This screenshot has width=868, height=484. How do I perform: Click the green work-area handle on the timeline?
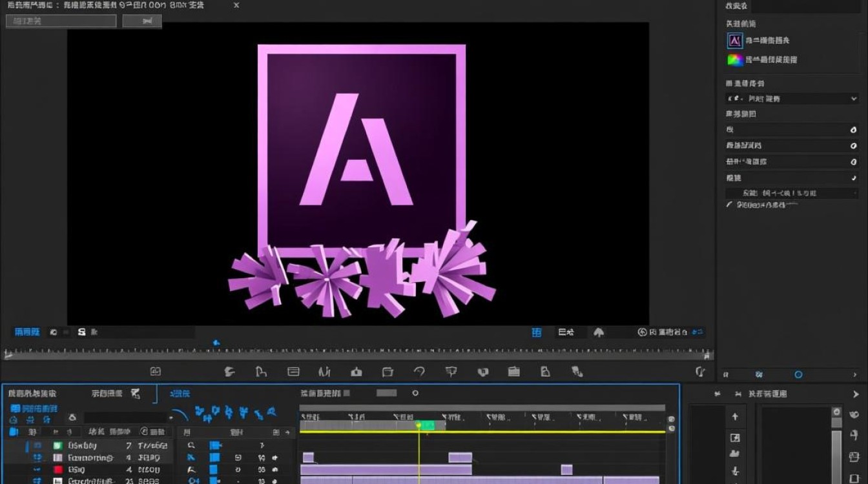(x=426, y=425)
